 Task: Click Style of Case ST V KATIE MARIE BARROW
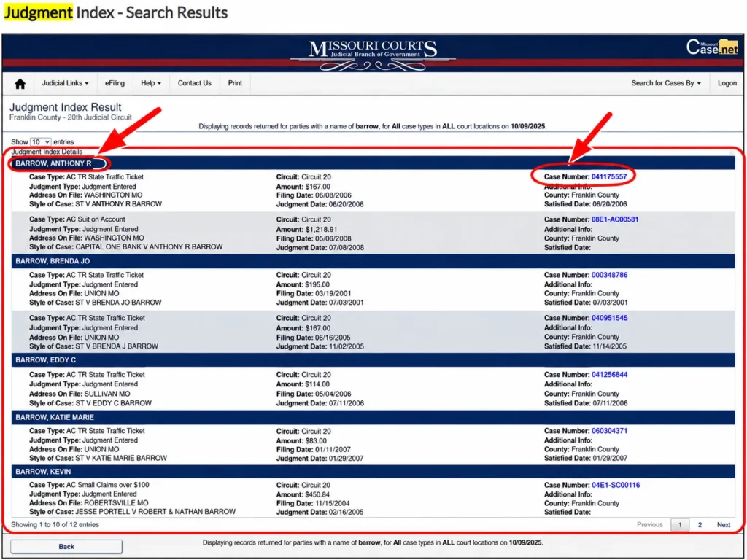click(98, 459)
